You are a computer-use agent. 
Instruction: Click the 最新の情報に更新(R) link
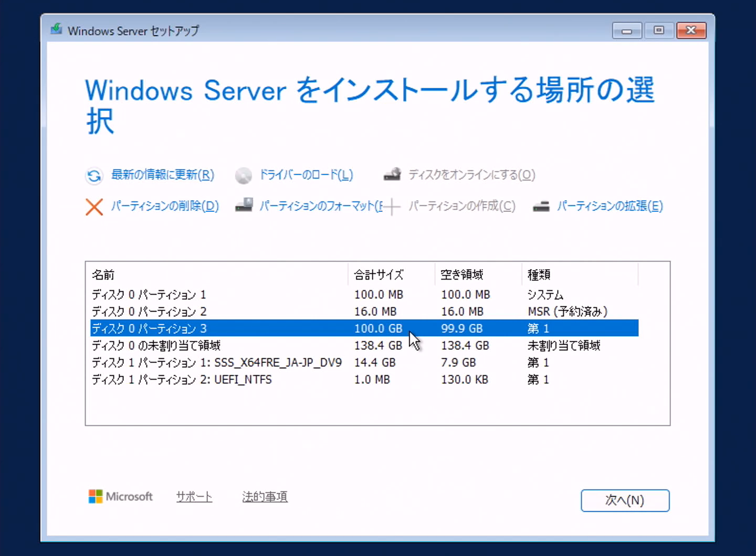[163, 175]
